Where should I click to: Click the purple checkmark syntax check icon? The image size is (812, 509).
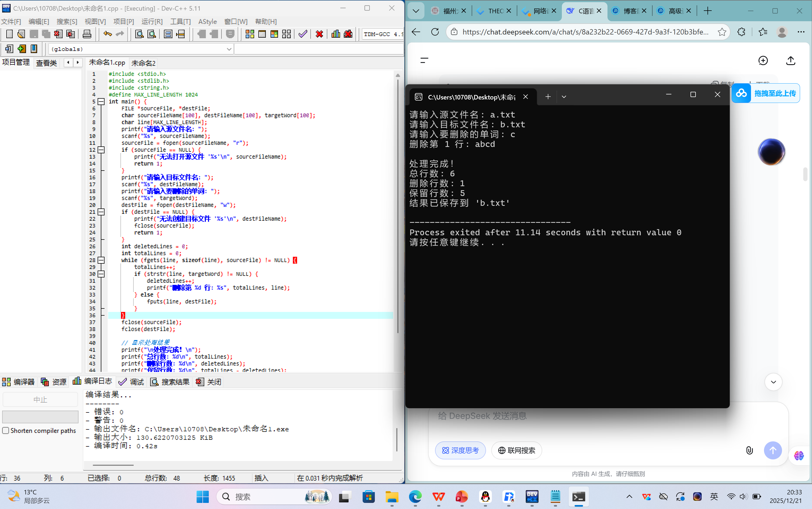303,34
